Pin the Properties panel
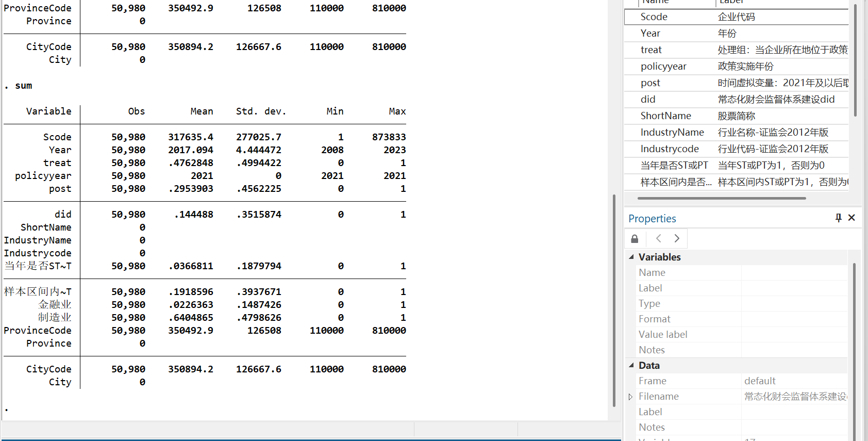 [x=839, y=218]
